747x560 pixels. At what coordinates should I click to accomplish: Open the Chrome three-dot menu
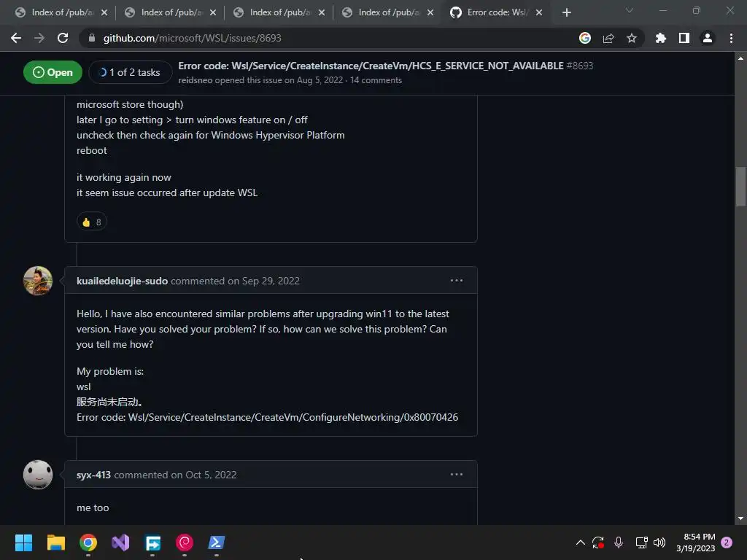pos(731,38)
